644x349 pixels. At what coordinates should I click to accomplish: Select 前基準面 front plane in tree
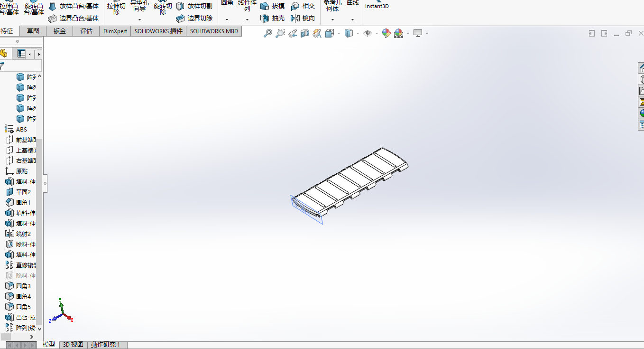point(21,140)
